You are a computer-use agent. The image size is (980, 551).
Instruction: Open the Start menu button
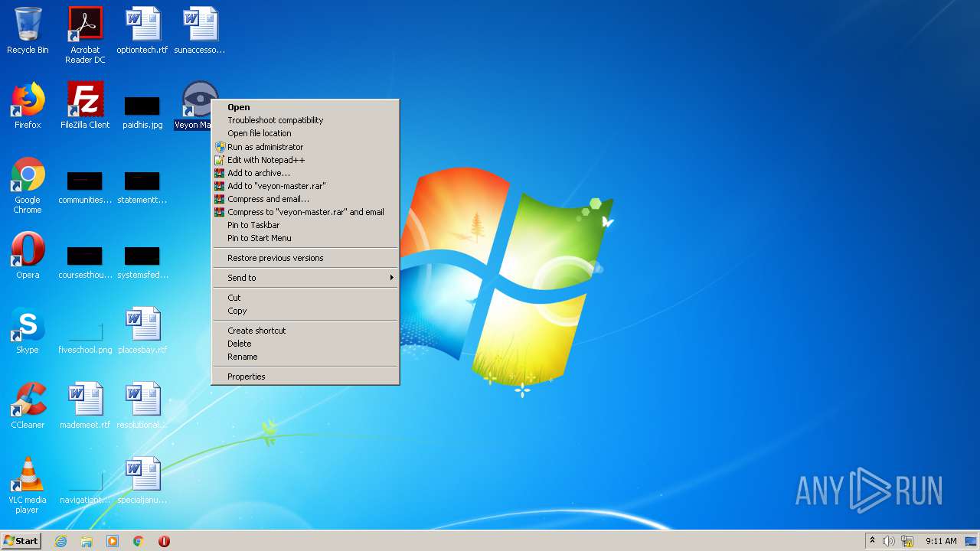pyautogui.click(x=21, y=541)
